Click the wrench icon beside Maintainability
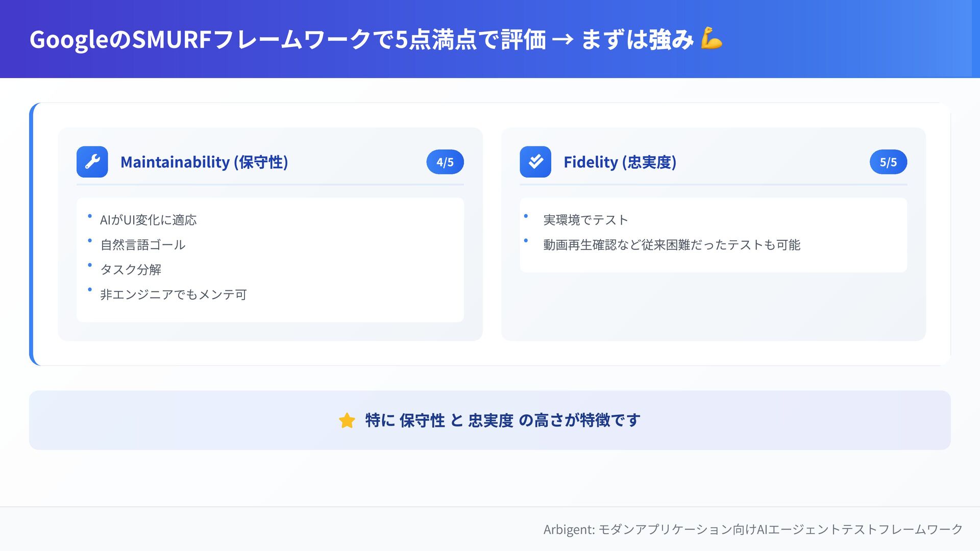 tap(92, 162)
